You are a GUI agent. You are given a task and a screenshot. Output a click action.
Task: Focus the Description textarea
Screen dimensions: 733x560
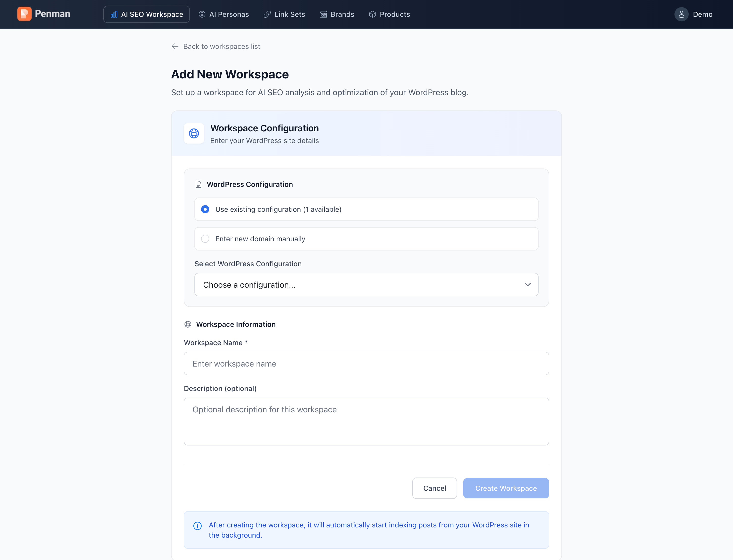pyautogui.click(x=366, y=421)
